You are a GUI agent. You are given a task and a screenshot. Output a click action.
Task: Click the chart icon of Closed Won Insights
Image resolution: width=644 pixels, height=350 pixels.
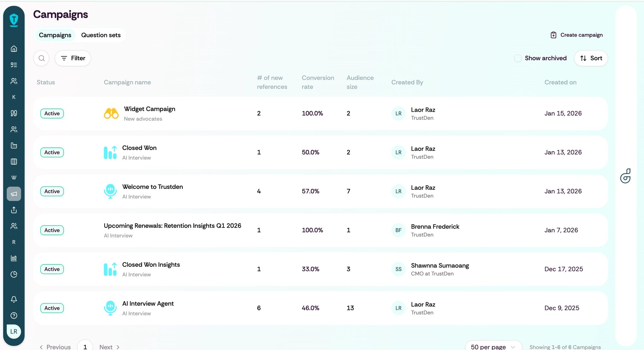tap(110, 269)
